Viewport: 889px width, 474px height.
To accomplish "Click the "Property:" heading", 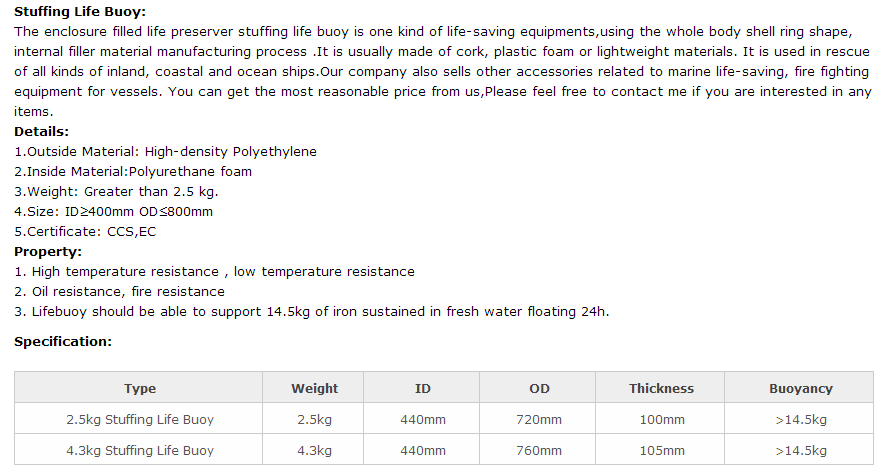I will pyautogui.click(x=48, y=252).
